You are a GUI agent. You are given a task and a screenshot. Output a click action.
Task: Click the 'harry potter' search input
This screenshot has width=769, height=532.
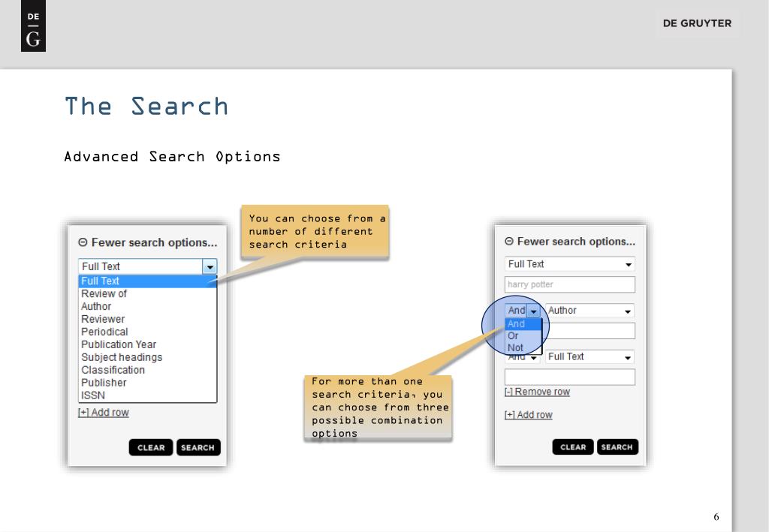(570, 284)
